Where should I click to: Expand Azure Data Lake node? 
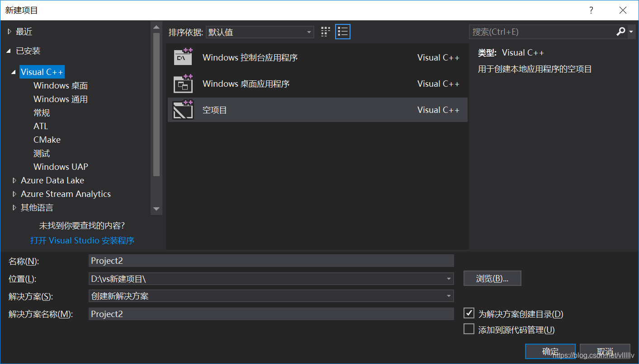pos(14,180)
